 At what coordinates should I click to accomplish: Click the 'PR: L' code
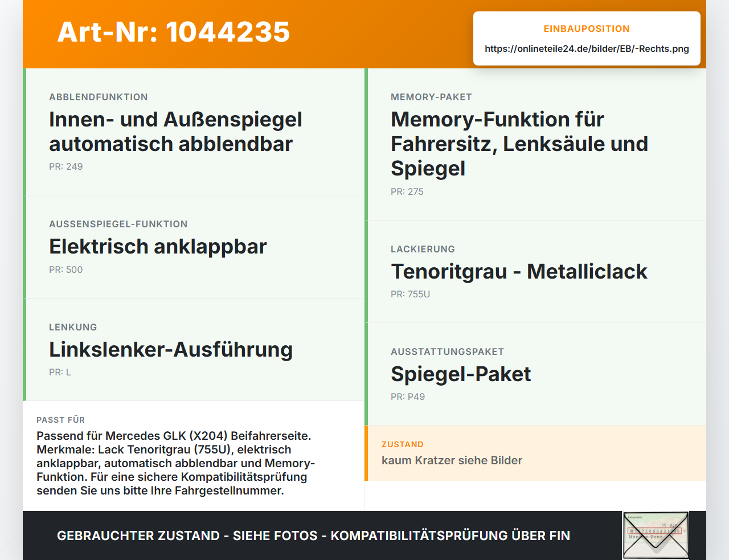point(60,372)
